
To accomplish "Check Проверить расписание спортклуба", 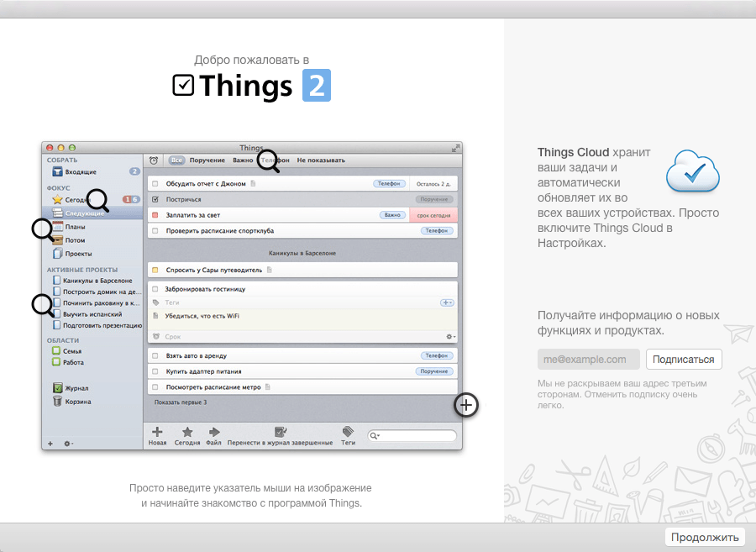I will [155, 231].
